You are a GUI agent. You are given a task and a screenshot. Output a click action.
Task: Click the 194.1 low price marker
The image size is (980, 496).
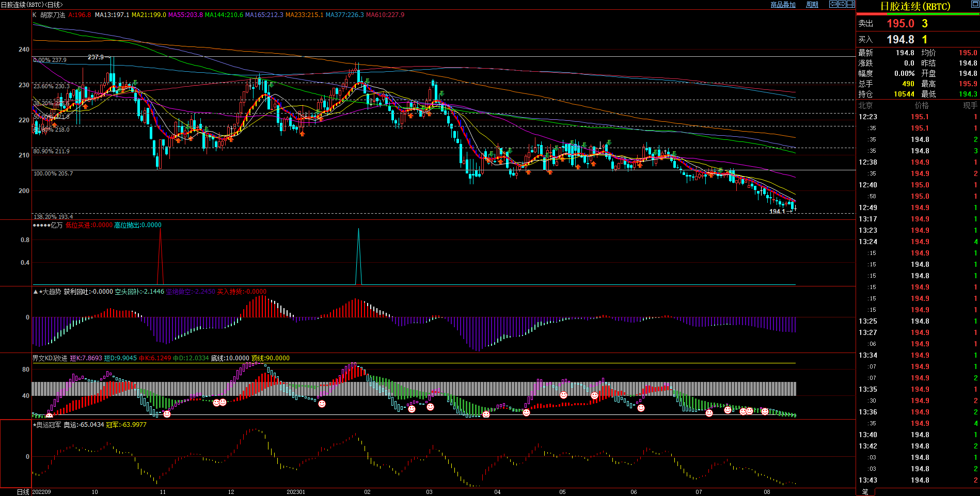pyautogui.click(x=777, y=211)
